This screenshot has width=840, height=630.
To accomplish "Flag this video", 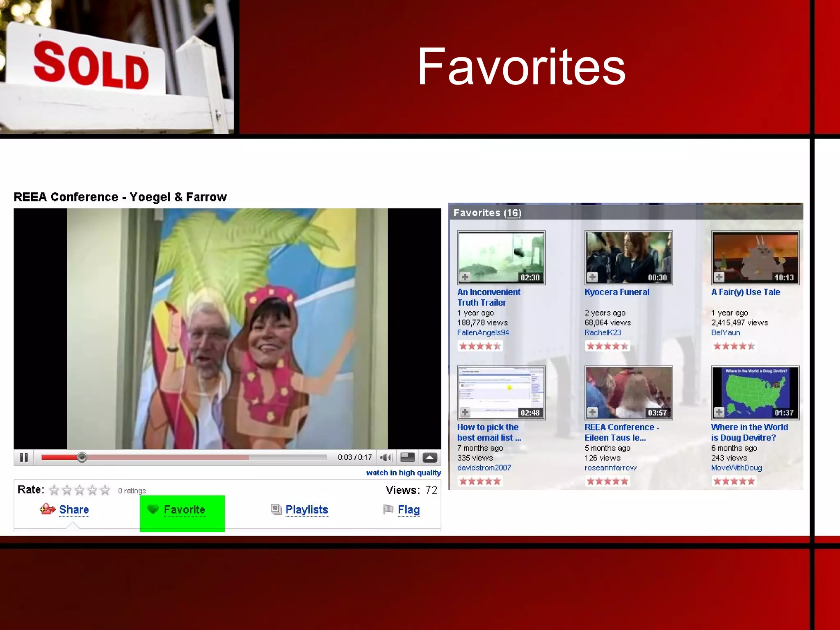I will [x=408, y=509].
